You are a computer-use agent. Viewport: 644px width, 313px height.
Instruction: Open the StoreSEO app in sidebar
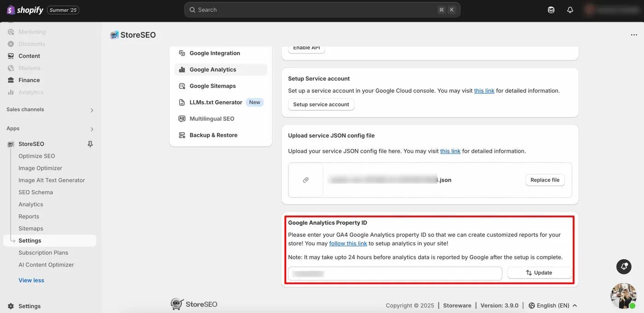click(x=31, y=144)
